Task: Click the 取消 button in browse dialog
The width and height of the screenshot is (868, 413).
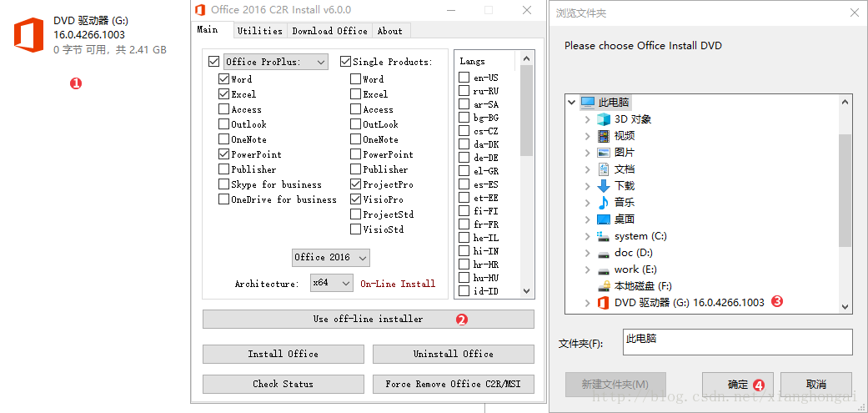Action: [816, 384]
